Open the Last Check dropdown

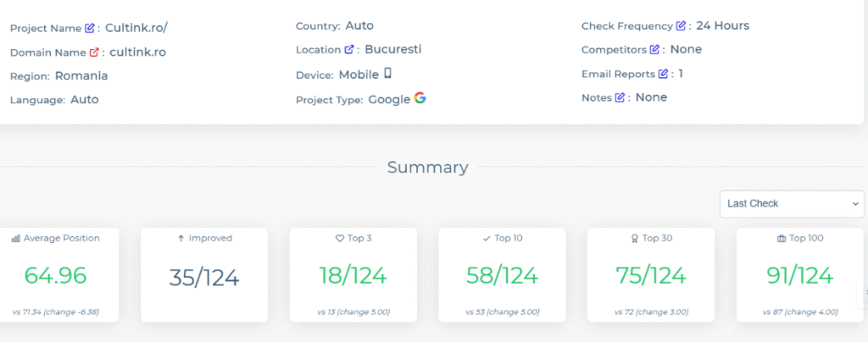tap(791, 203)
